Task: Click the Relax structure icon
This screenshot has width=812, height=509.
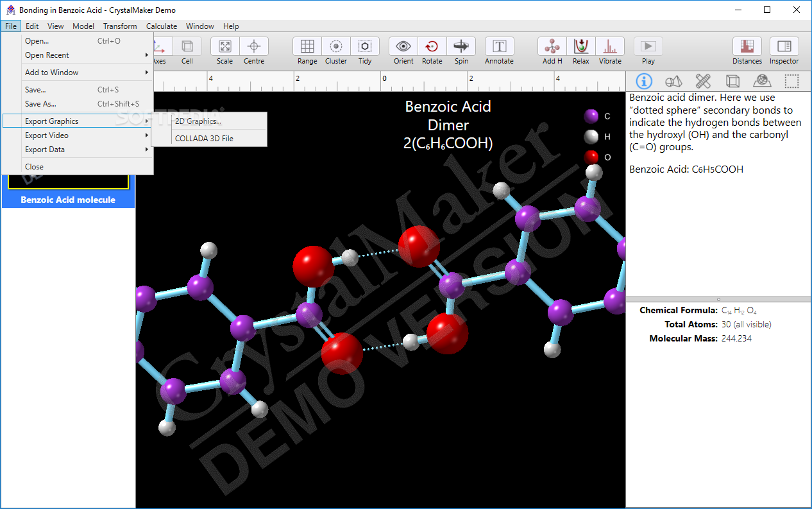Action: (x=581, y=46)
